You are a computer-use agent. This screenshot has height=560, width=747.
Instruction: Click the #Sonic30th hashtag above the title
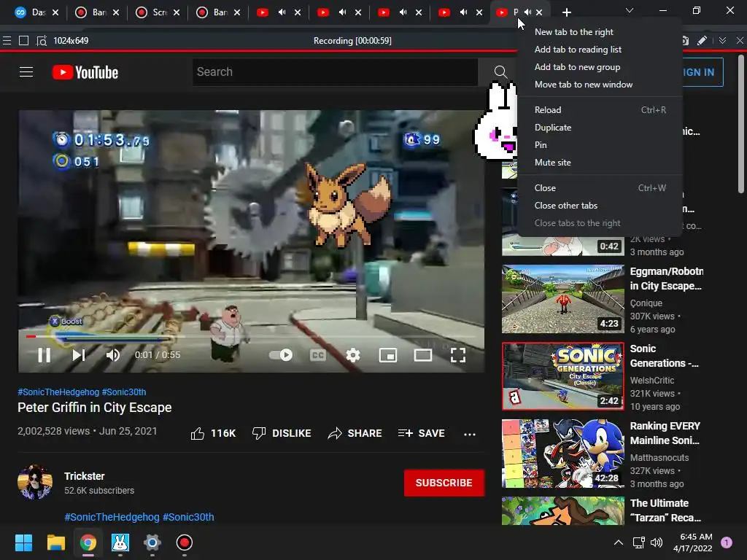click(124, 392)
